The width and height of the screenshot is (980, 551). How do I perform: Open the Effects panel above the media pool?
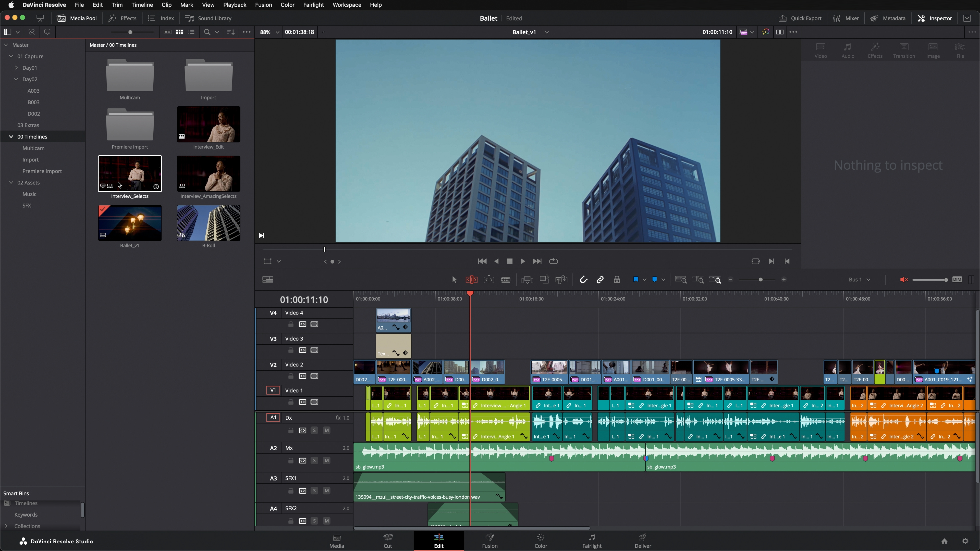(x=122, y=18)
